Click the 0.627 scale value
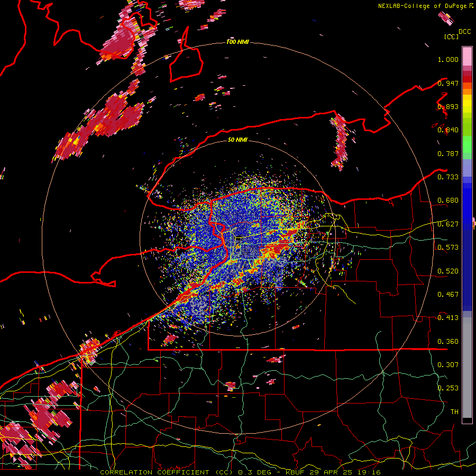Viewport: 476px width, 476px height. [448, 224]
